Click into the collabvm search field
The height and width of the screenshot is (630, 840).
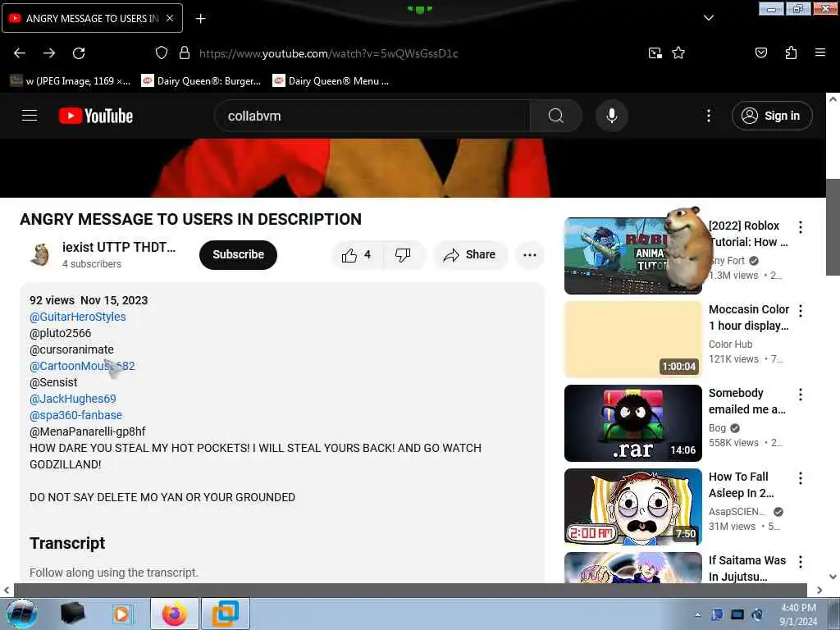372,116
